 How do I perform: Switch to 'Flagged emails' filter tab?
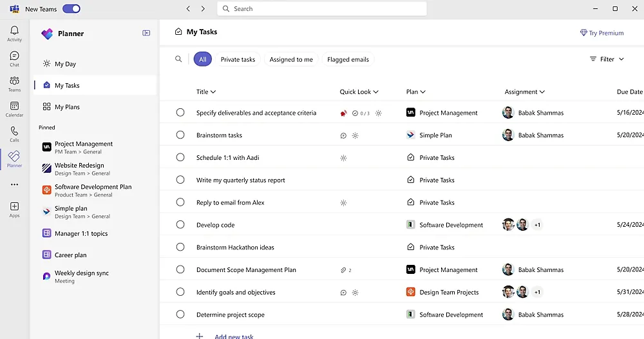click(x=348, y=59)
